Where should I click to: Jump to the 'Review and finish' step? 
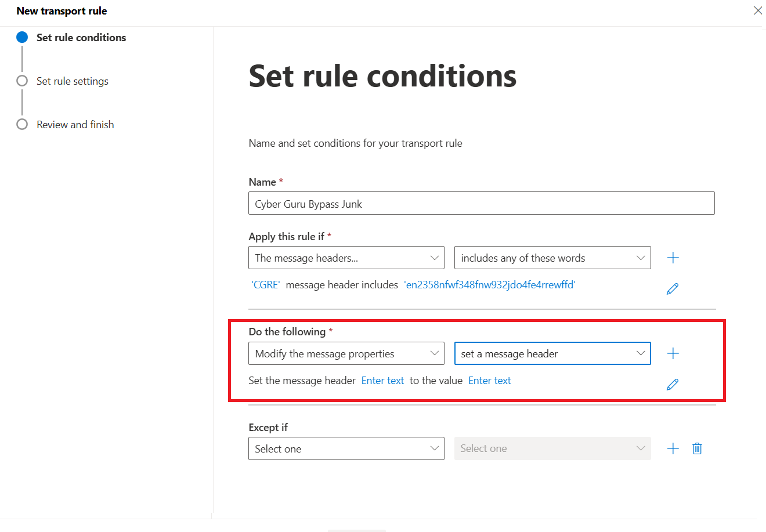pyautogui.click(x=75, y=124)
